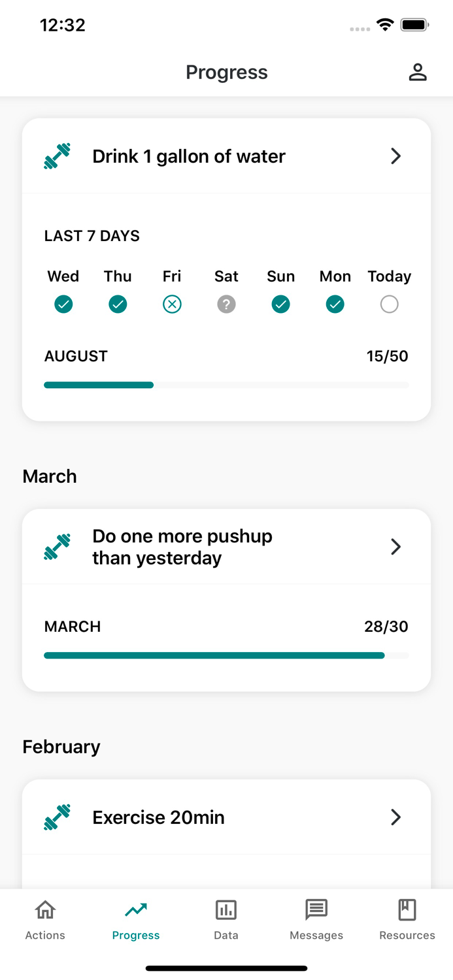Open the profile icon top right
The height and width of the screenshot is (980, 453).
(418, 72)
